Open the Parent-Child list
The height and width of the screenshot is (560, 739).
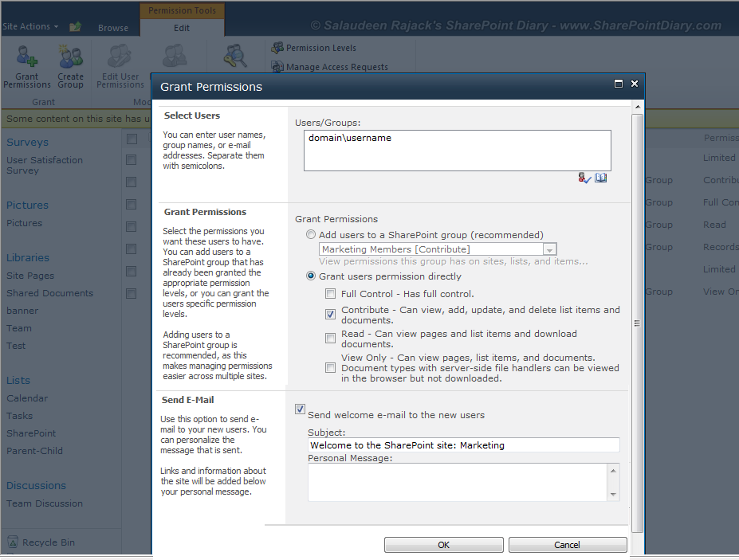click(x=34, y=451)
